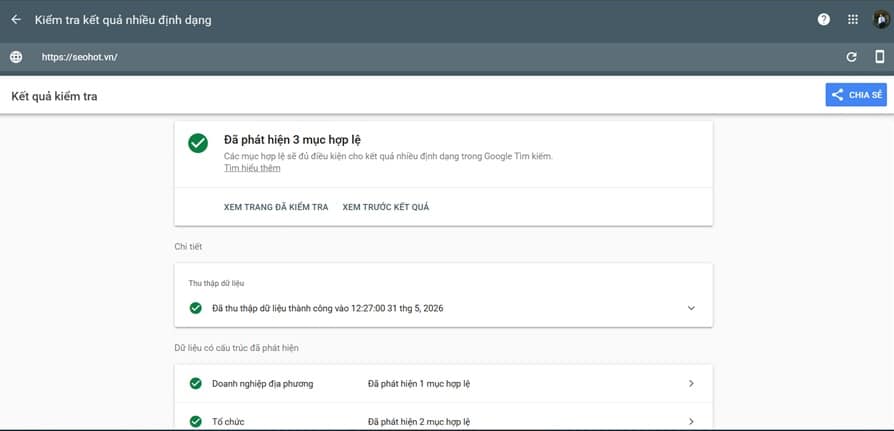Click the 'Thu thập dữ liệu' label

(217, 283)
